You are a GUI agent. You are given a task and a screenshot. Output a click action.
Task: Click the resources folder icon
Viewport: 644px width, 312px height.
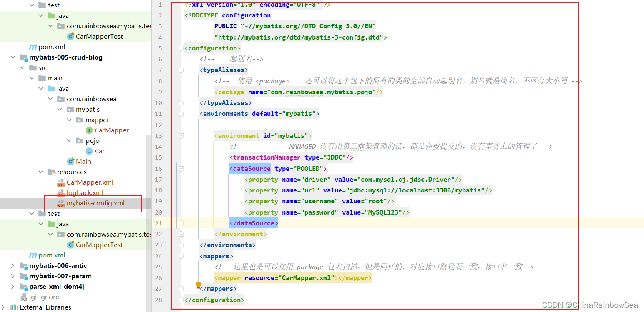(x=52, y=172)
